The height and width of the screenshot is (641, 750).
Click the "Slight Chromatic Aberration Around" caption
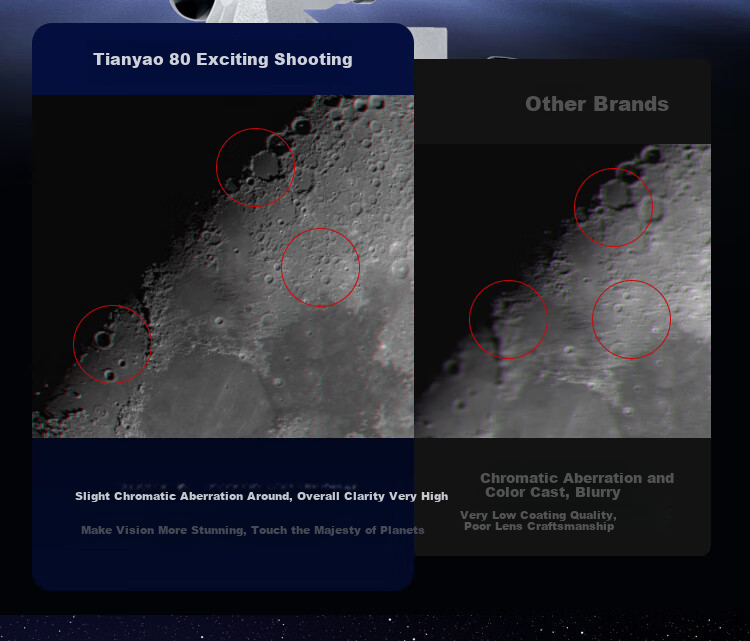pyautogui.click(x=262, y=496)
